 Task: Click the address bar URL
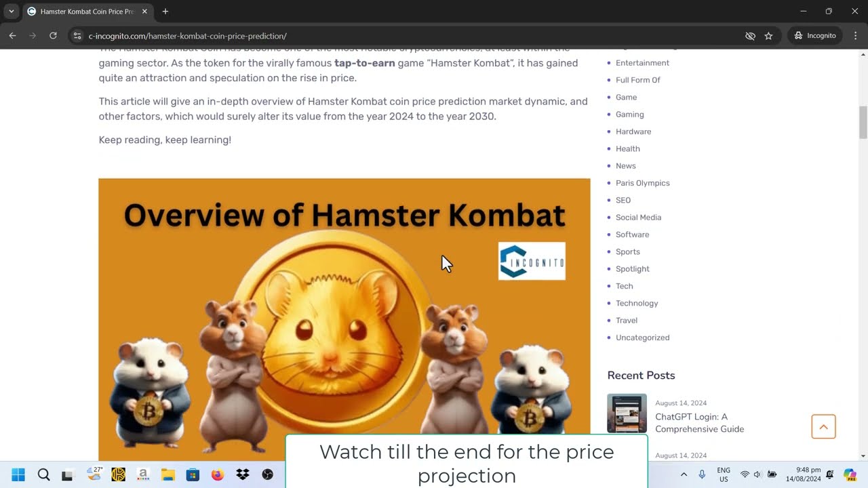(187, 36)
